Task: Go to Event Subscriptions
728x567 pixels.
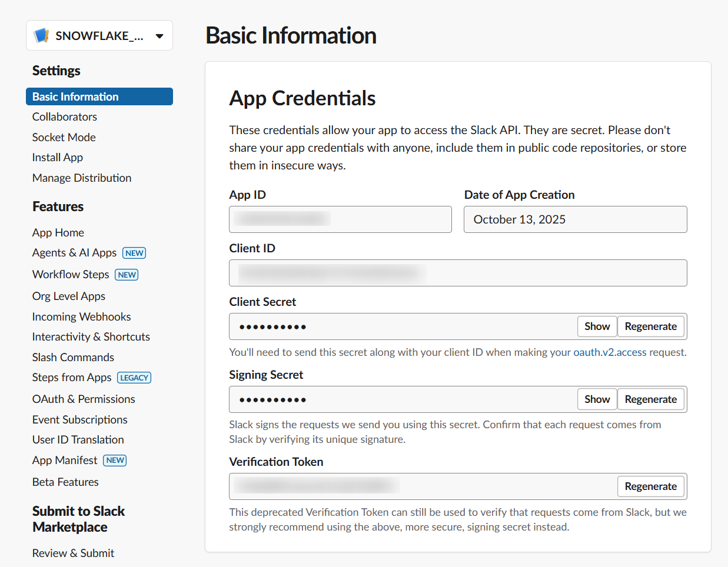Action: (80, 420)
